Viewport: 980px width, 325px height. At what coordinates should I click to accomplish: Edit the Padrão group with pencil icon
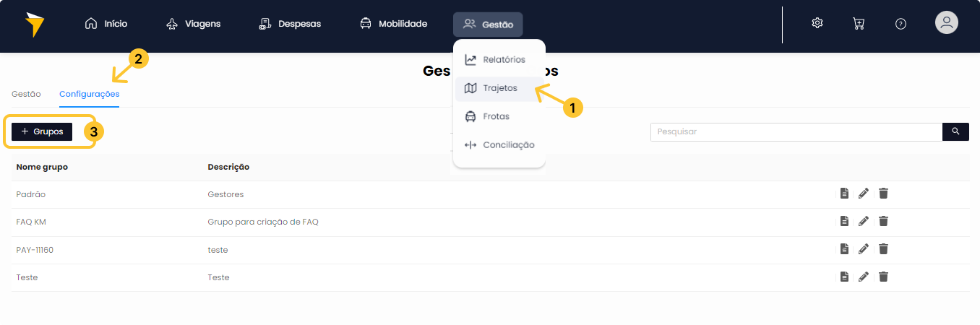864,194
